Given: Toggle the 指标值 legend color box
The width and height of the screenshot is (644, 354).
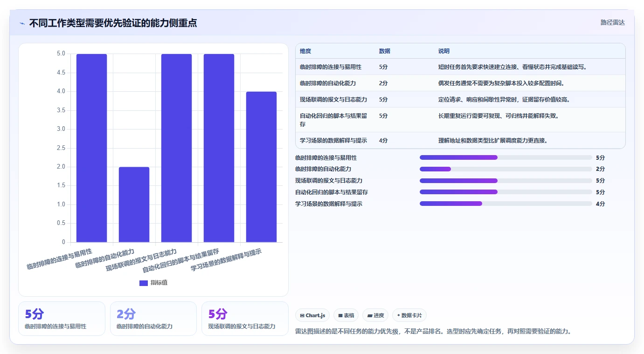Looking at the screenshot, I should click(144, 283).
